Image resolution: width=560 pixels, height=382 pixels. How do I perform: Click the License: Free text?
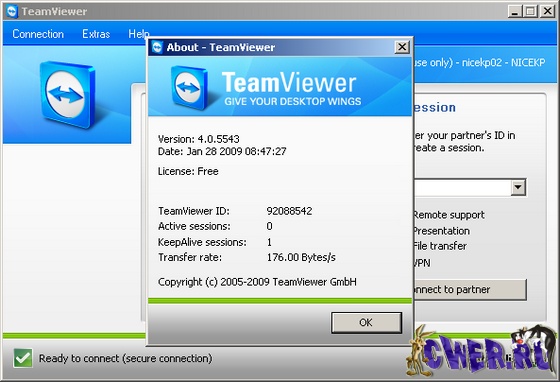(188, 171)
